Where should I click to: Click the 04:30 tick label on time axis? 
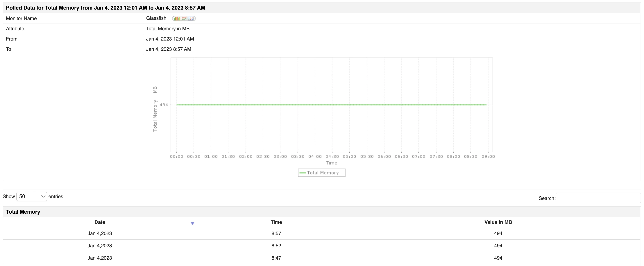pyautogui.click(x=332, y=157)
